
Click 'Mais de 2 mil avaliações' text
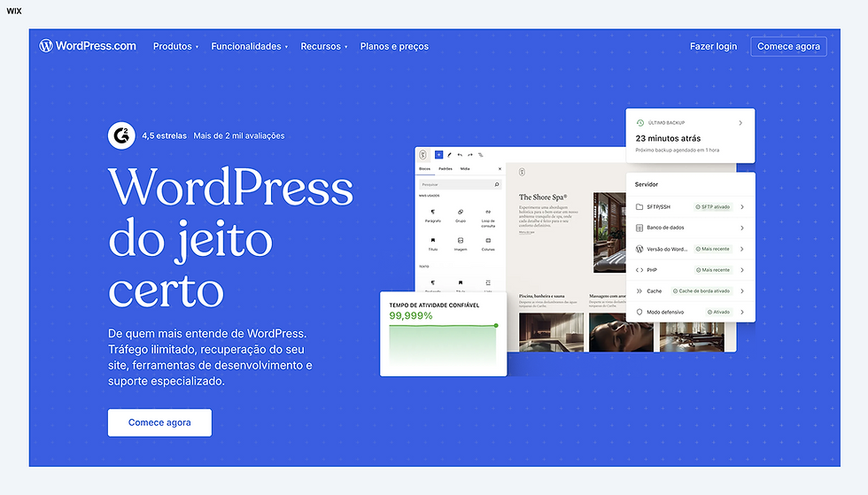point(238,135)
